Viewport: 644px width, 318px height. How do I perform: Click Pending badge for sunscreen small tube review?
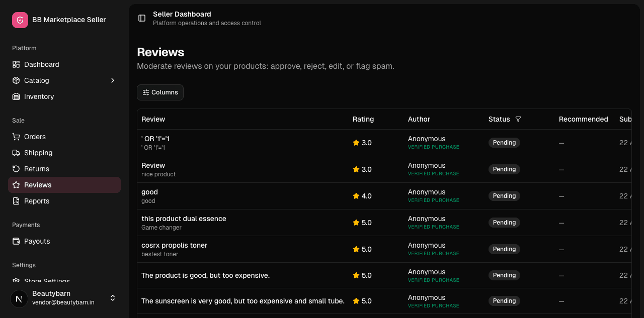click(x=504, y=301)
